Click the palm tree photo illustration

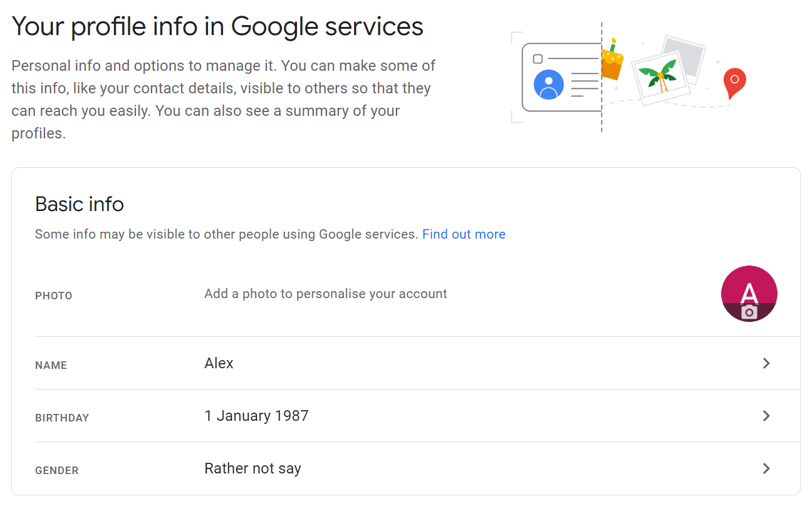658,76
